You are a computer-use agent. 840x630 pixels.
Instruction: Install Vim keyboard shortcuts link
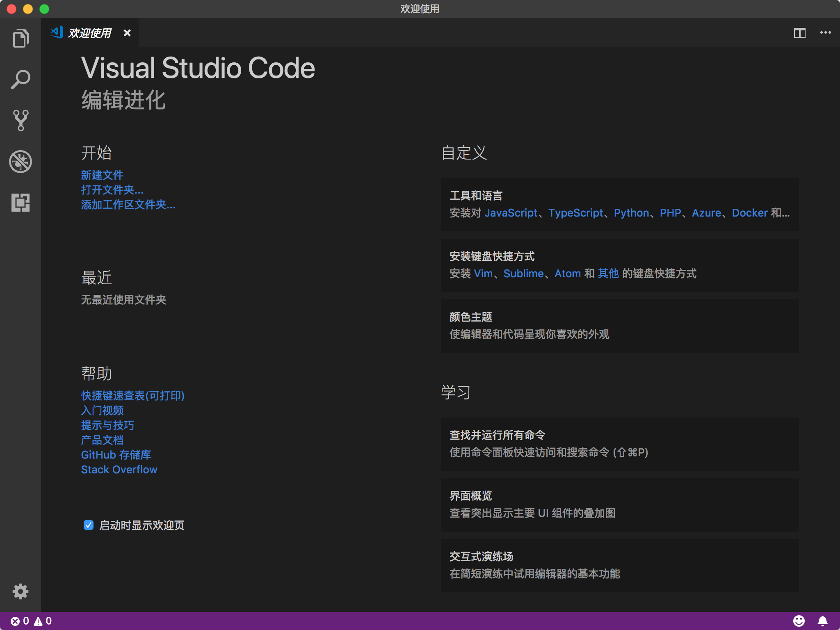[484, 274]
